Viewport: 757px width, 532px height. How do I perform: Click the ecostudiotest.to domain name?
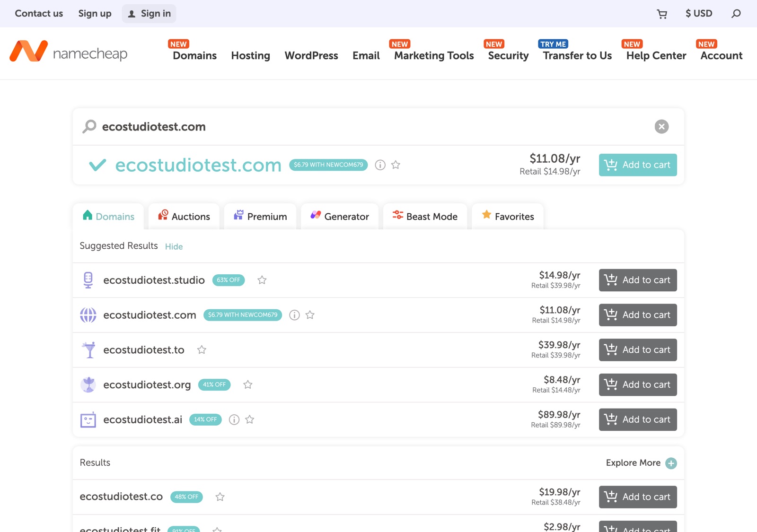tap(144, 350)
